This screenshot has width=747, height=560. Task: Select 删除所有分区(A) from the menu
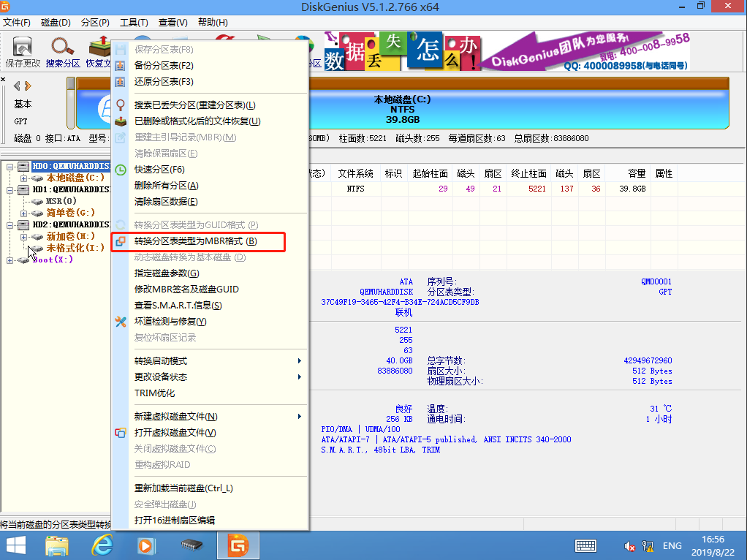pos(166,186)
